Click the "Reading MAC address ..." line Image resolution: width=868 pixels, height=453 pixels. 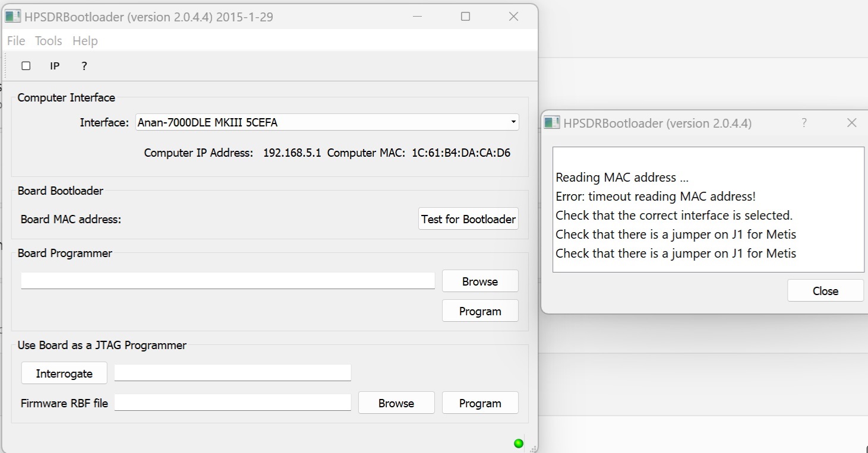click(622, 178)
